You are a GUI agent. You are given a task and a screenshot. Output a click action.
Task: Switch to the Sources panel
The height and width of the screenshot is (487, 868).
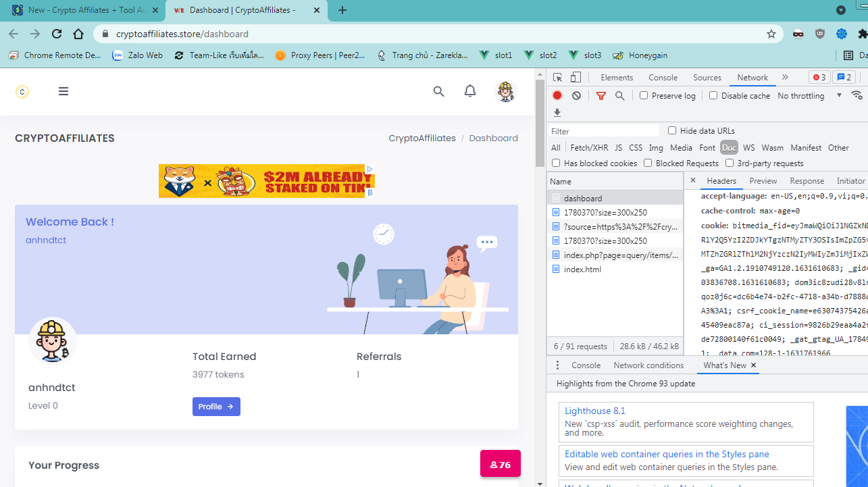coord(707,78)
